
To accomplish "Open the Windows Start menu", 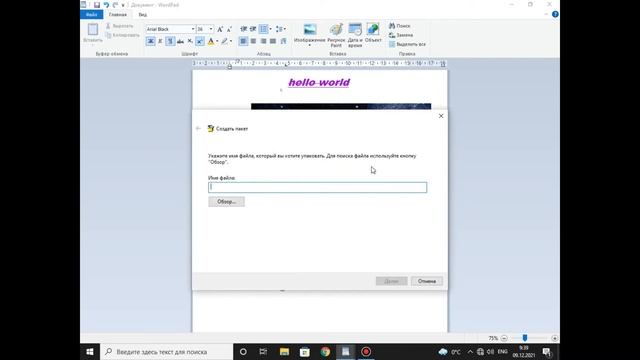I will pos(90,351).
